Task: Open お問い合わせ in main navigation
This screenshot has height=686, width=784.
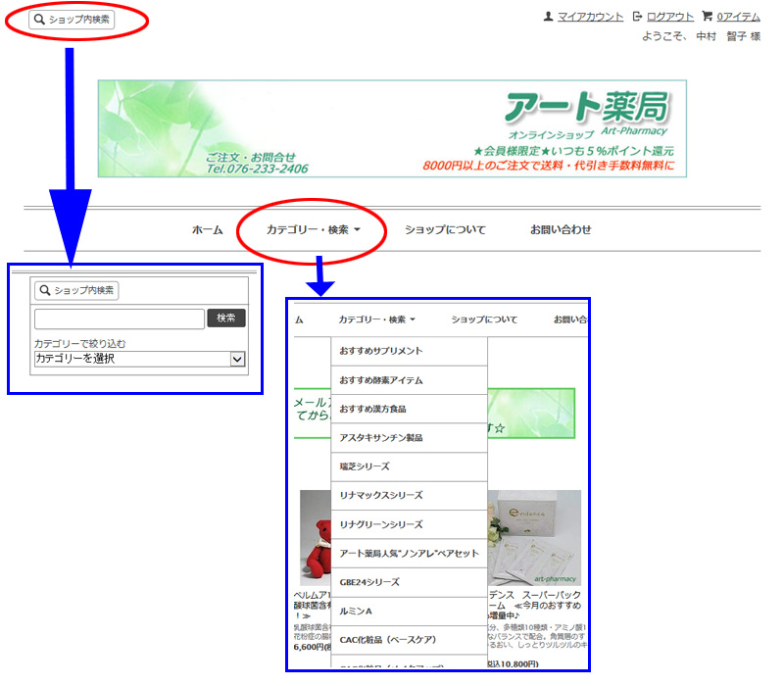Action: [561, 229]
